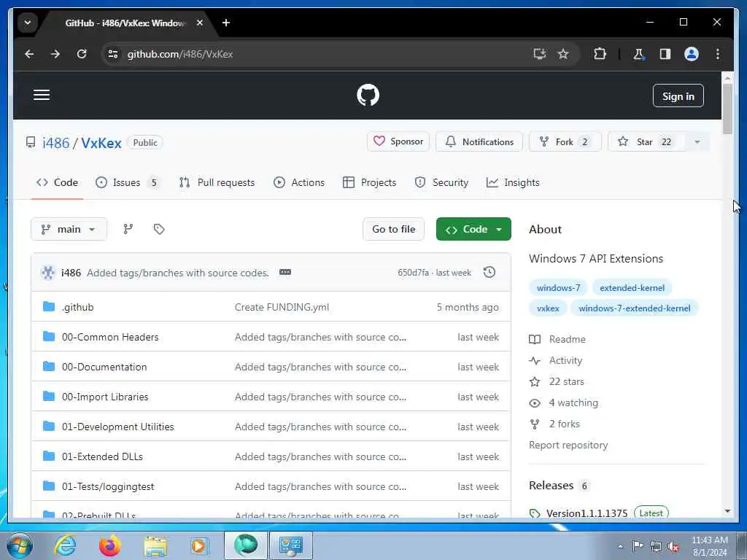Click the Report repository link

click(x=568, y=445)
